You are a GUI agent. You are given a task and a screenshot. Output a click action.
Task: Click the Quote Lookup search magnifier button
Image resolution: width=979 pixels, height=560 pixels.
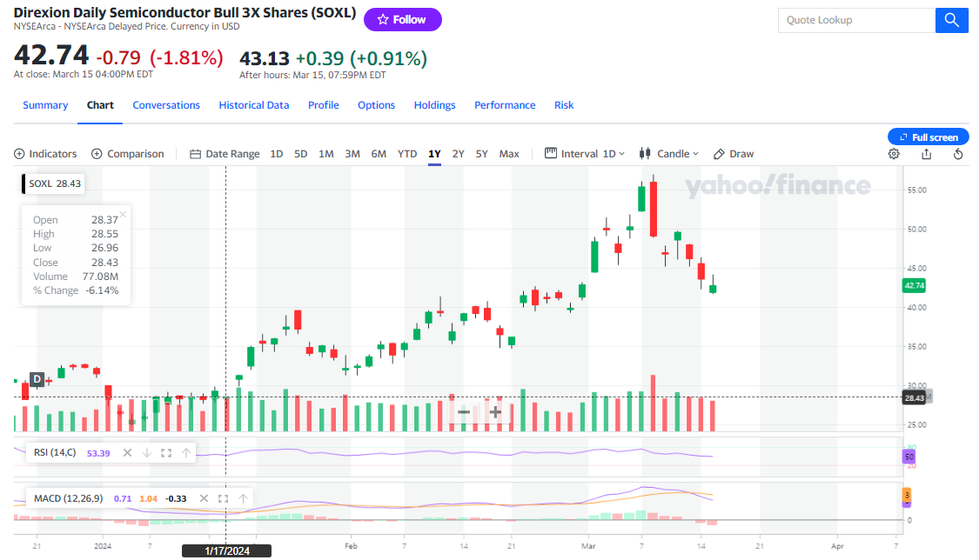pos(951,20)
